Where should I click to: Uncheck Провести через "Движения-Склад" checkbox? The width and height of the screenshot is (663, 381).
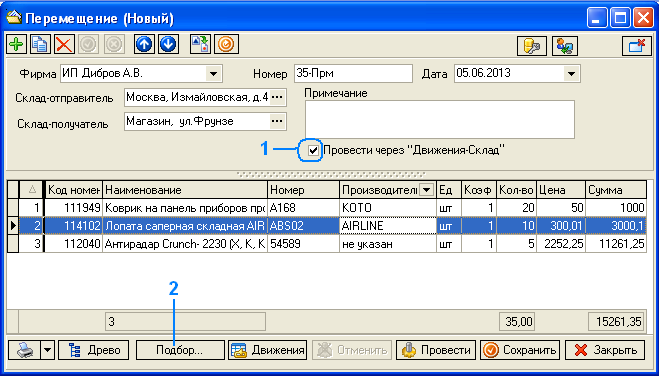pyautogui.click(x=313, y=150)
